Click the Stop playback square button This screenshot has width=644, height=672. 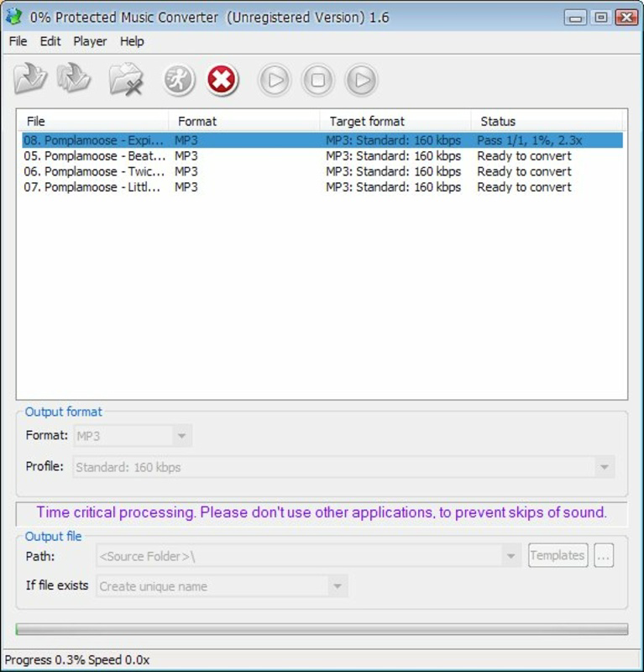click(317, 80)
